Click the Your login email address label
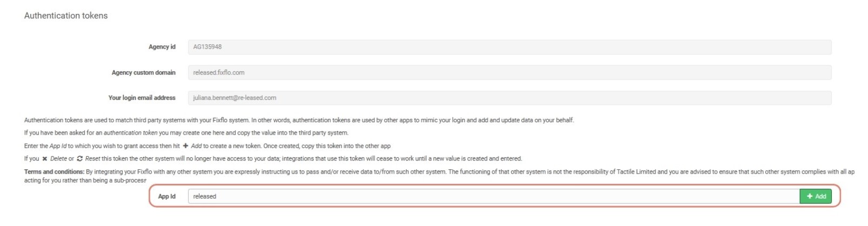868x226 pixels. tap(142, 98)
